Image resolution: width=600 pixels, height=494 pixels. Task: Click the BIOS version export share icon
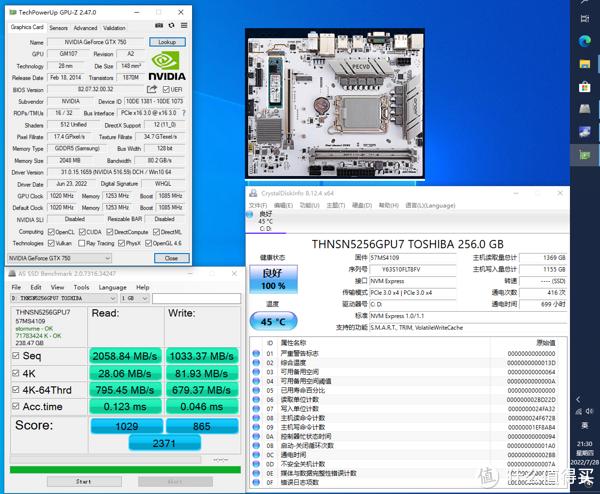[152, 89]
